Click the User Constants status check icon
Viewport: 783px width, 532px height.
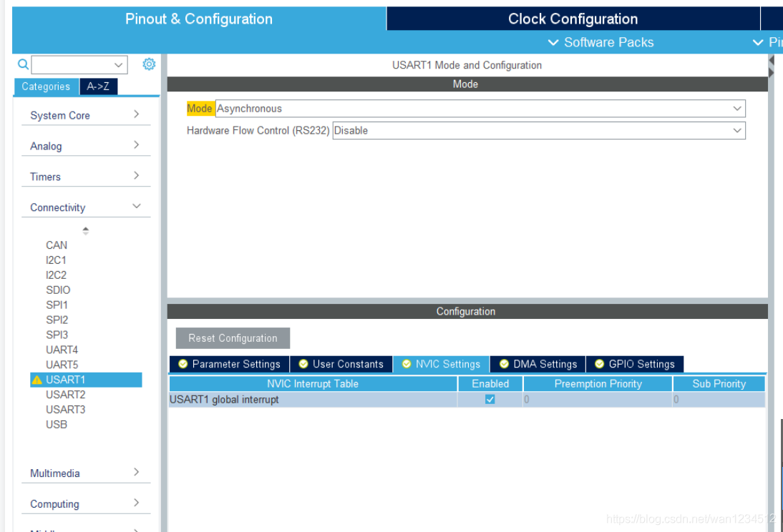tap(303, 364)
